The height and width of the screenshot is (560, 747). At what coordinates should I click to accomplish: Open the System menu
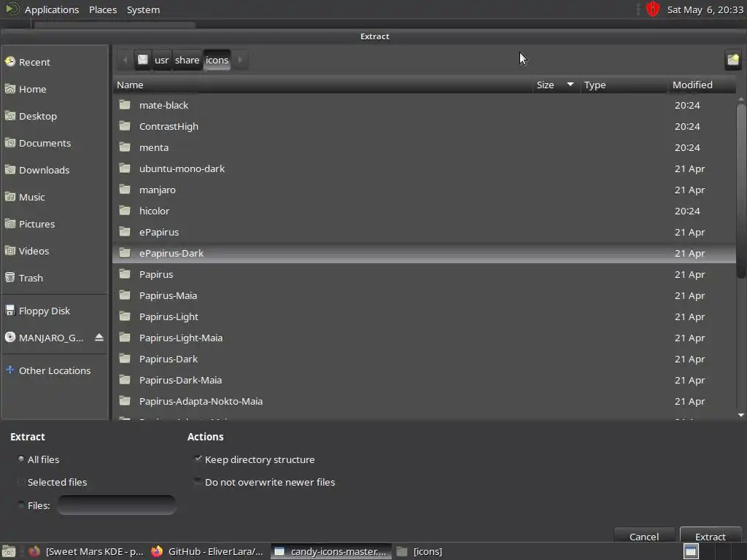click(143, 9)
